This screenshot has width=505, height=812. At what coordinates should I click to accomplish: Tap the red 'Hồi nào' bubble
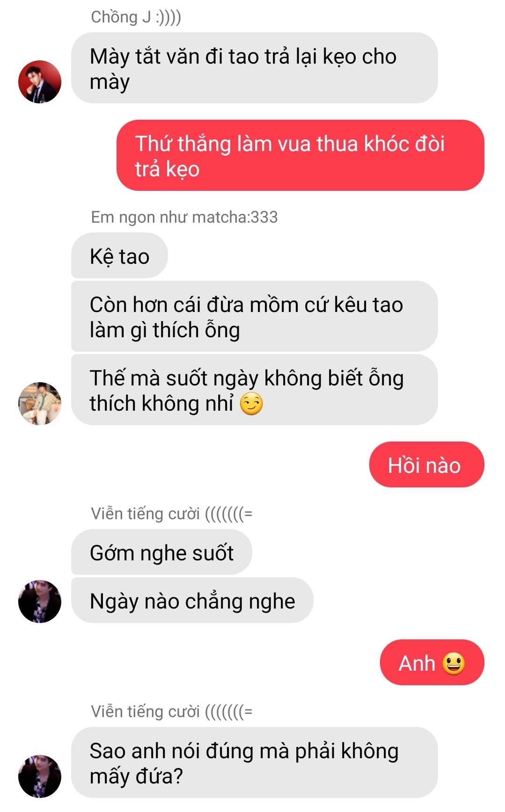click(x=426, y=464)
